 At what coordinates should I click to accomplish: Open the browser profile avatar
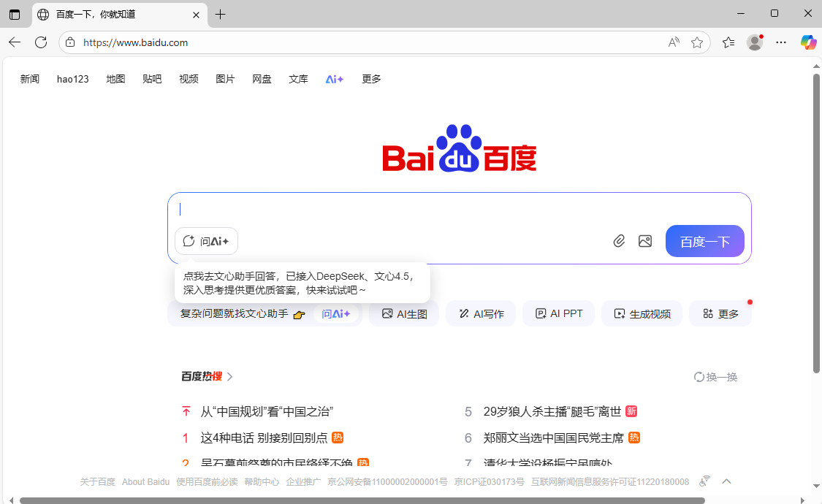(755, 42)
